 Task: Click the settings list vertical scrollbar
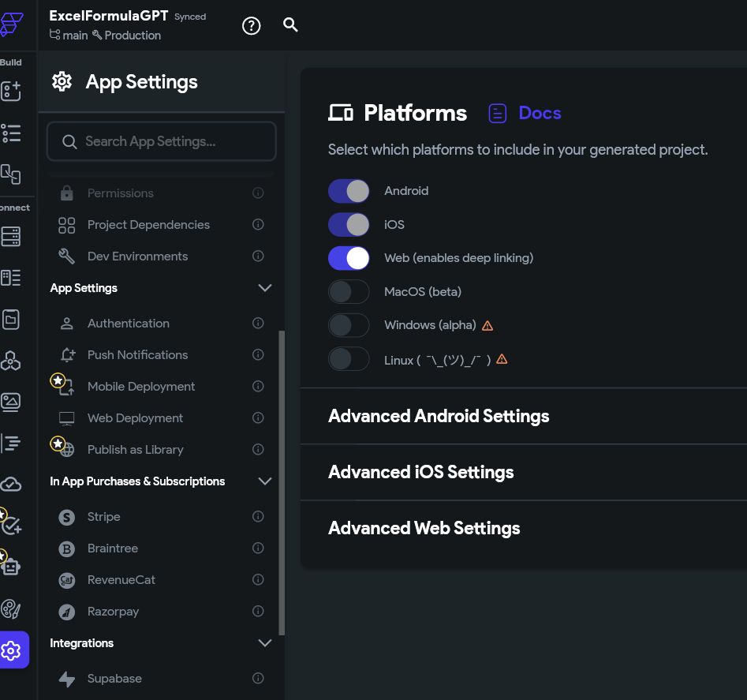click(x=282, y=483)
